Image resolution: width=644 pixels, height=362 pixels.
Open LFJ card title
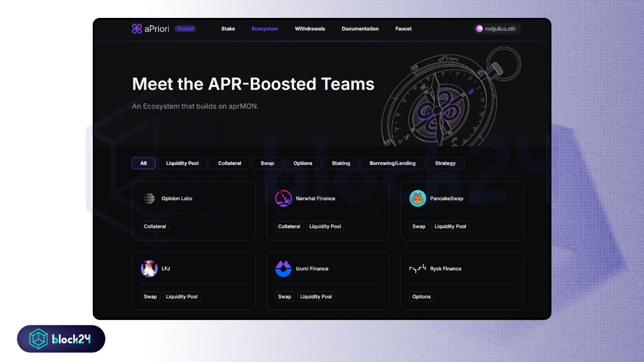click(x=165, y=269)
